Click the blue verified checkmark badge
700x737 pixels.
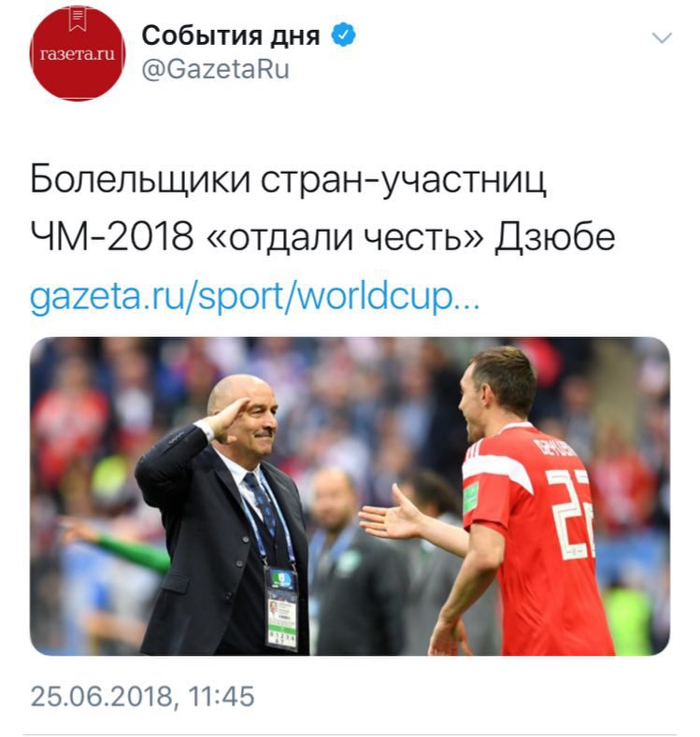click(x=344, y=35)
